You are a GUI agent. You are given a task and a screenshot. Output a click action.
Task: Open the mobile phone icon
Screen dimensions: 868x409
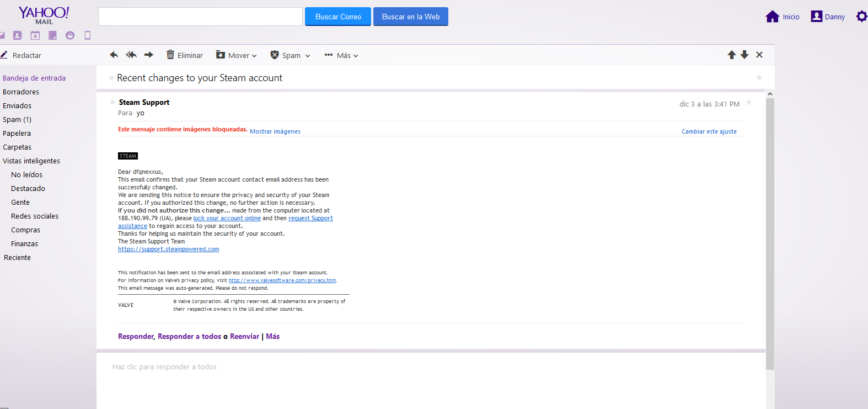click(87, 35)
